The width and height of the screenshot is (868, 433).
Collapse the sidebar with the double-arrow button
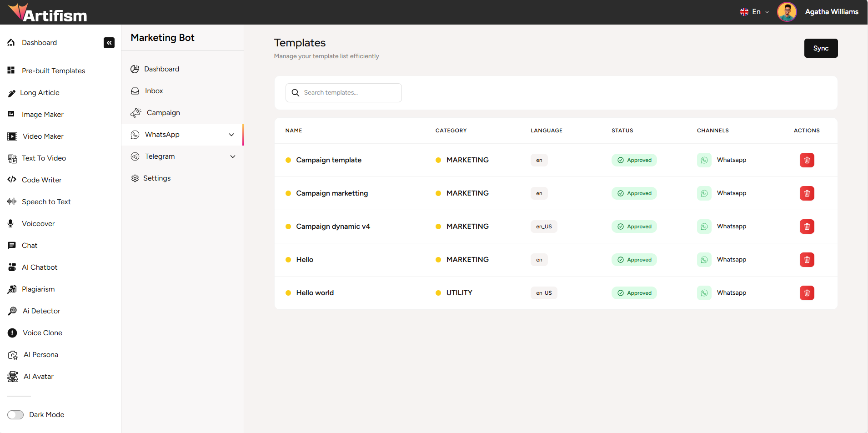(x=109, y=42)
